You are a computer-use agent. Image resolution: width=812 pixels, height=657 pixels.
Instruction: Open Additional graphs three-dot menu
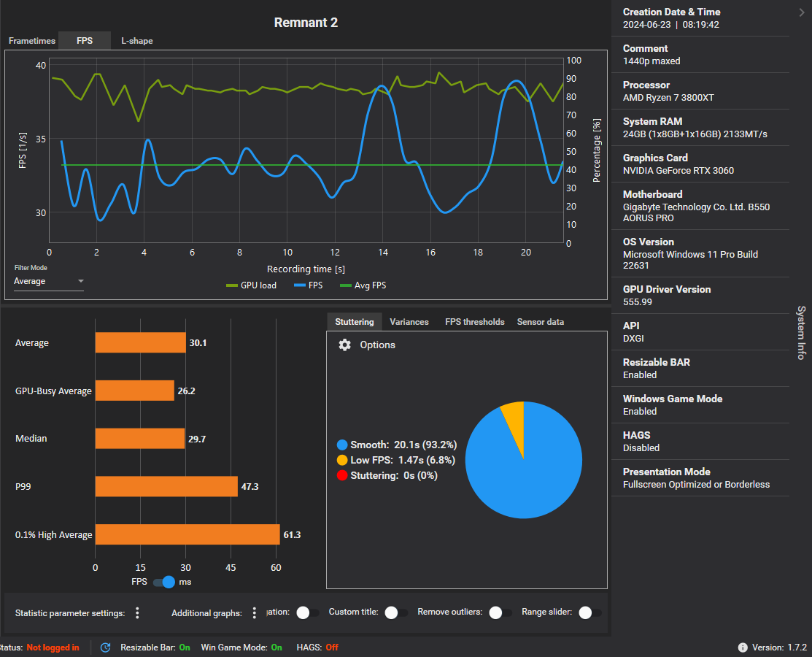(255, 613)
